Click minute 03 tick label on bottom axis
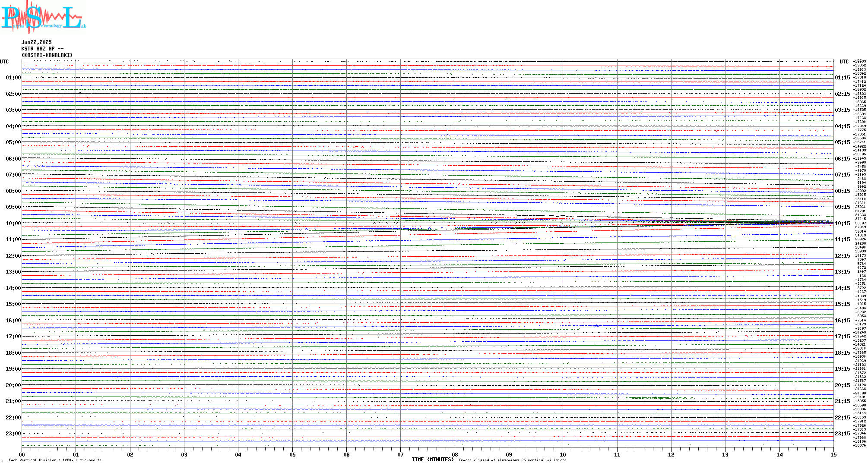Image resolution: width=868 pixels, height=466 pixels. coord(184,454)
